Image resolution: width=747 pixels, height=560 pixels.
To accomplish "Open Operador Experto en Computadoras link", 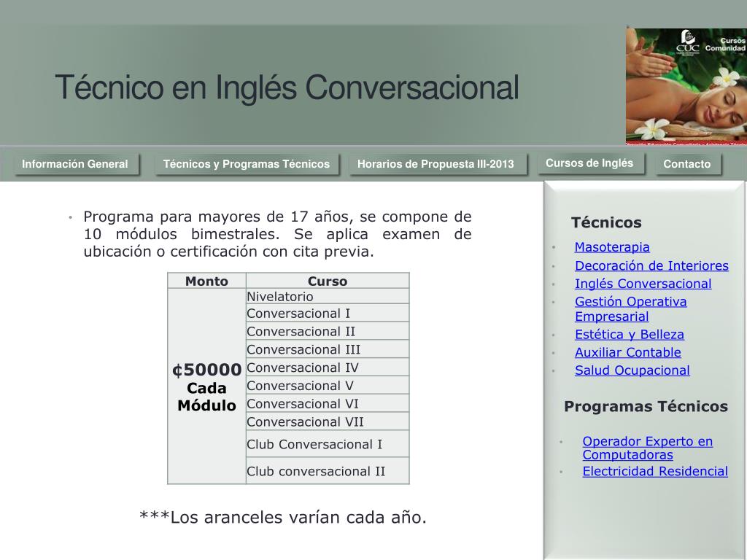I will 648,448.
